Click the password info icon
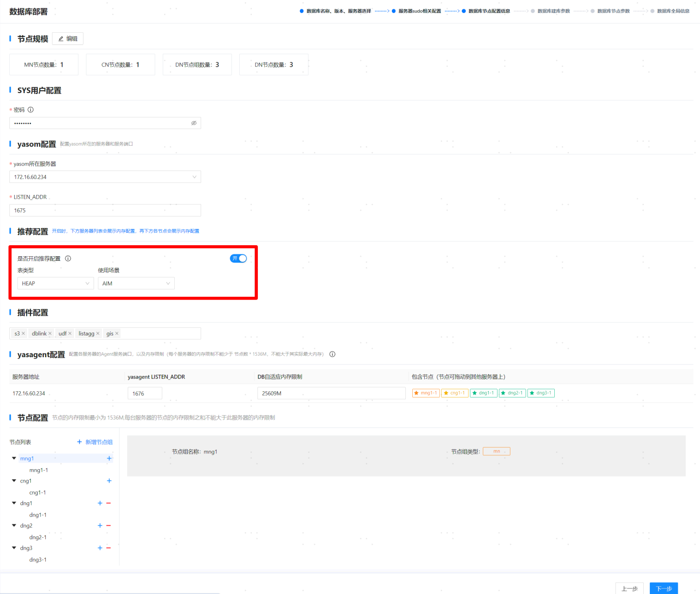Image resolution: width=700 pixels, height=594 pixels. click(x=30, y=110)
